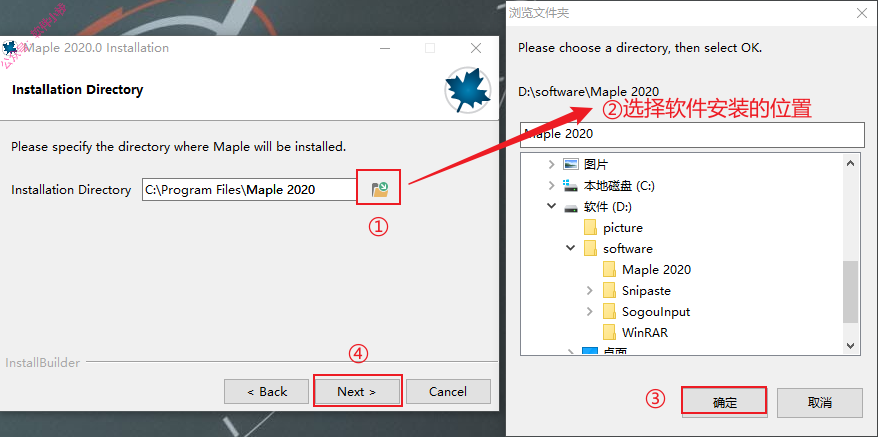Collapse the software folder node
878x437 pixels.
[571, 247]
